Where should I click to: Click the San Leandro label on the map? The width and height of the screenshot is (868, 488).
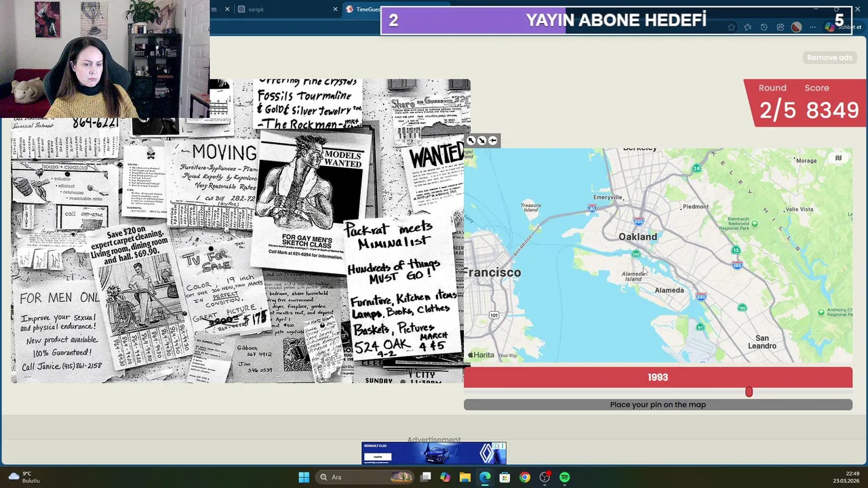pyautogui.click(x=762, y=342)
